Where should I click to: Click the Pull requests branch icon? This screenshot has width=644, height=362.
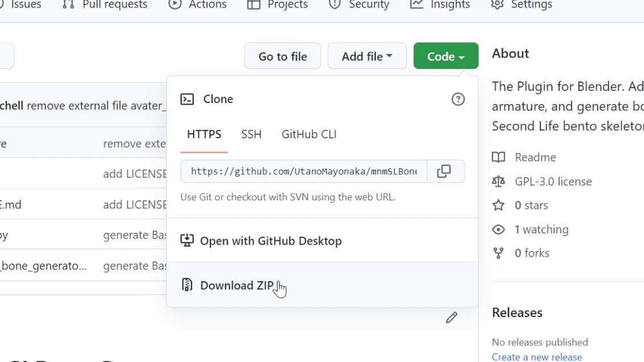(x=68, y=4)
